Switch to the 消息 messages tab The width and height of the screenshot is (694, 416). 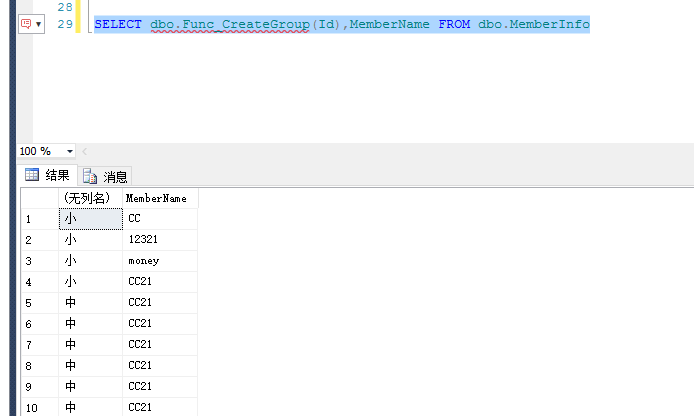tap(105, 177)
